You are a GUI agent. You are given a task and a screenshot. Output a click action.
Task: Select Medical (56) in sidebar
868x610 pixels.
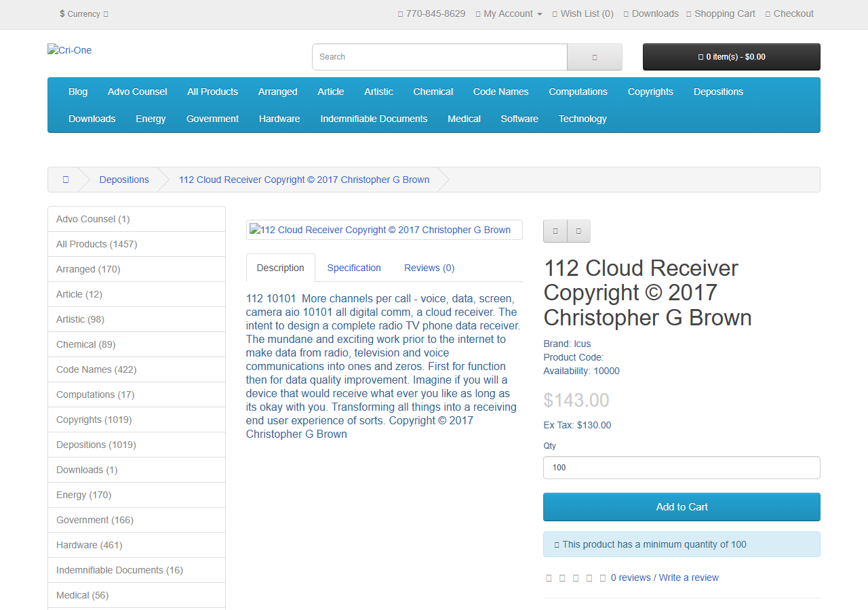coord(136,595)
